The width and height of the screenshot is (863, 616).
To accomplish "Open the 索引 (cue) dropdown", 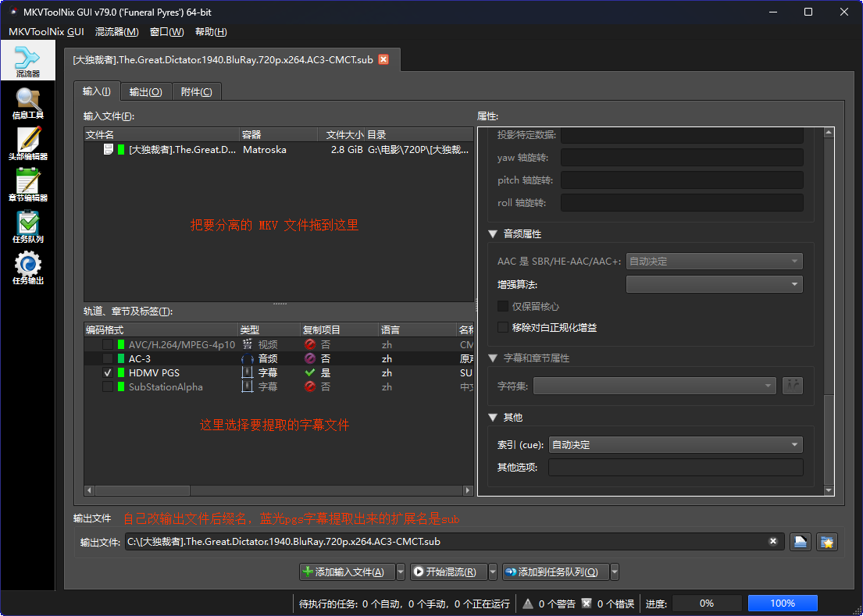I will 676,444.
